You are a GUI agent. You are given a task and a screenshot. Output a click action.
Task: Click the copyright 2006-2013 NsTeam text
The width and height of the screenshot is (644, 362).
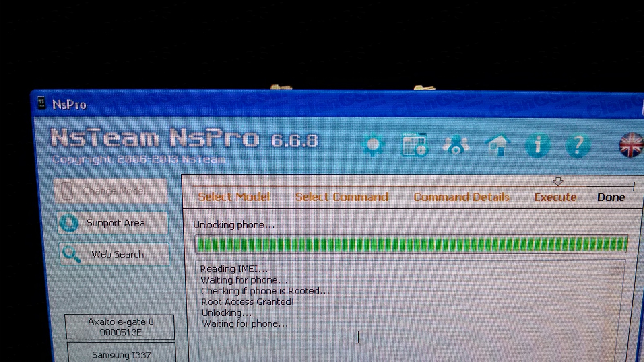(x=138, y=159)
